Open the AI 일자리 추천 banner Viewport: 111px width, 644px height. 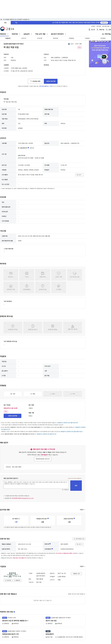point(100,54)
